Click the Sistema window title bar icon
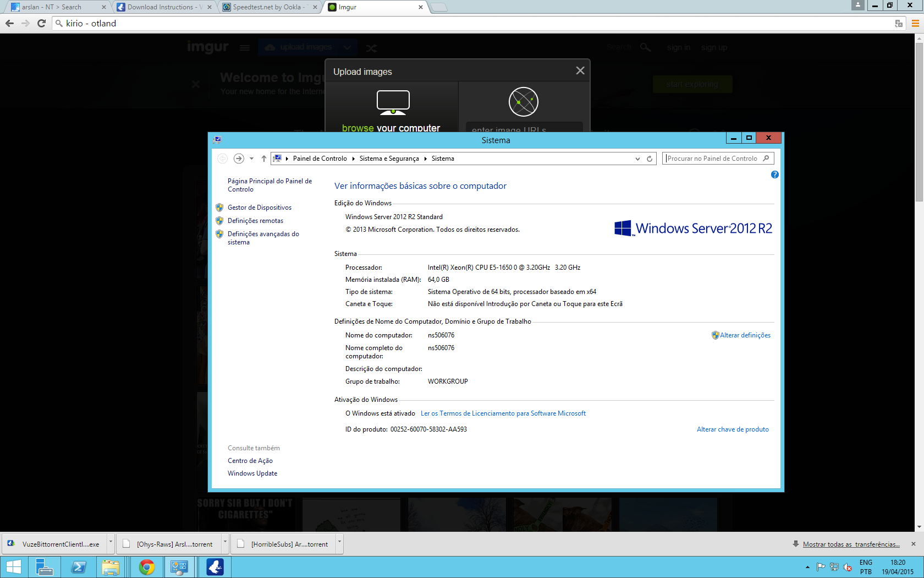Image resolution: width=924 pixels, height=578 pixels. click(217, 140)
